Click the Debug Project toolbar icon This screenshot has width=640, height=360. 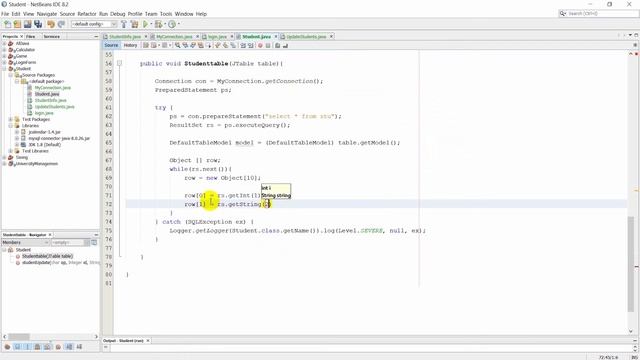[x=159, y=24]
